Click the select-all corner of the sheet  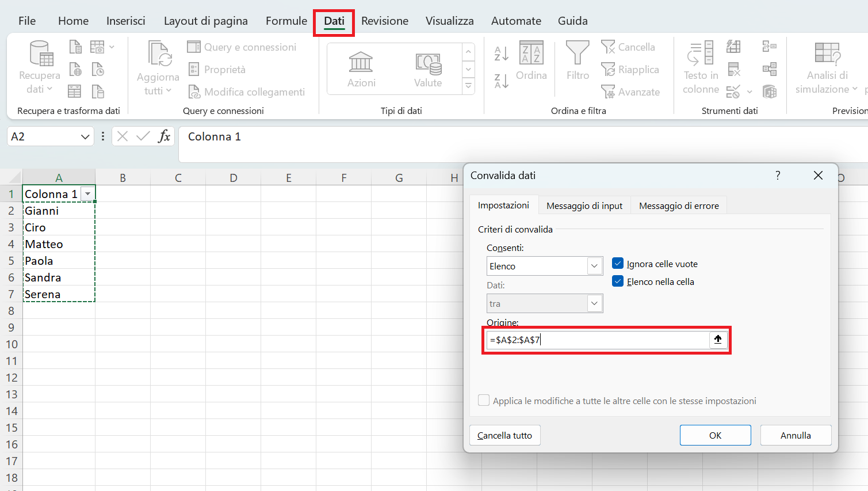pos(11,177)
